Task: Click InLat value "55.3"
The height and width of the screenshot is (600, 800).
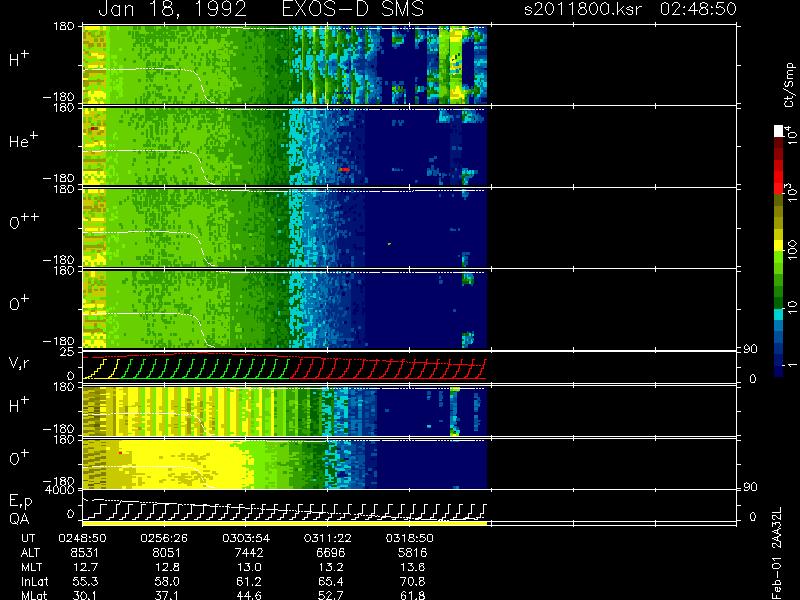Action: coord(85,581)
